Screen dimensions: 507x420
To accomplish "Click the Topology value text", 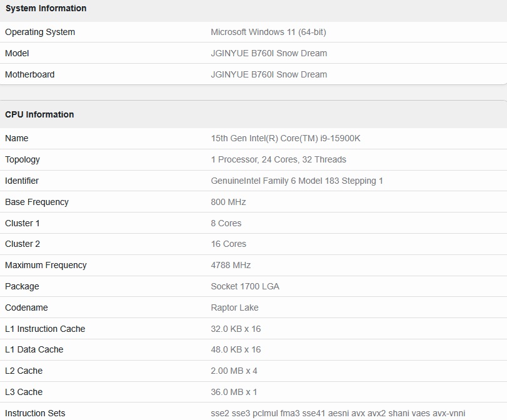I will (x=278, y=159).
